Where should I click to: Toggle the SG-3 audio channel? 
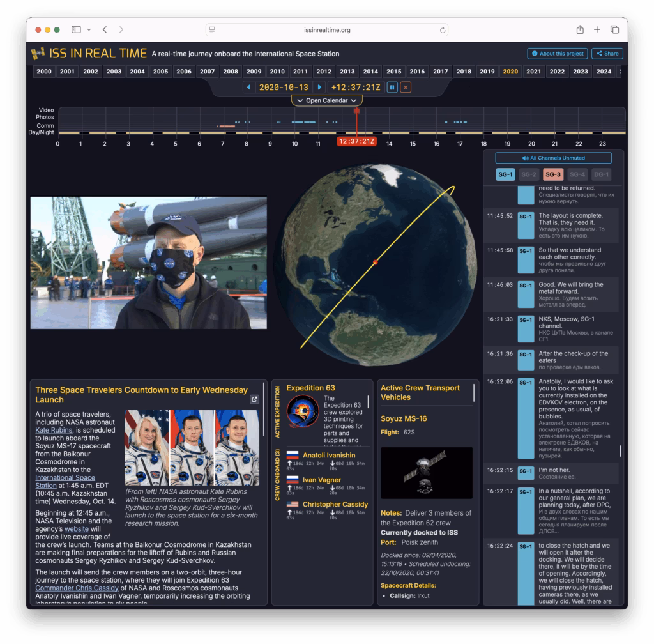tap(553, 174)
